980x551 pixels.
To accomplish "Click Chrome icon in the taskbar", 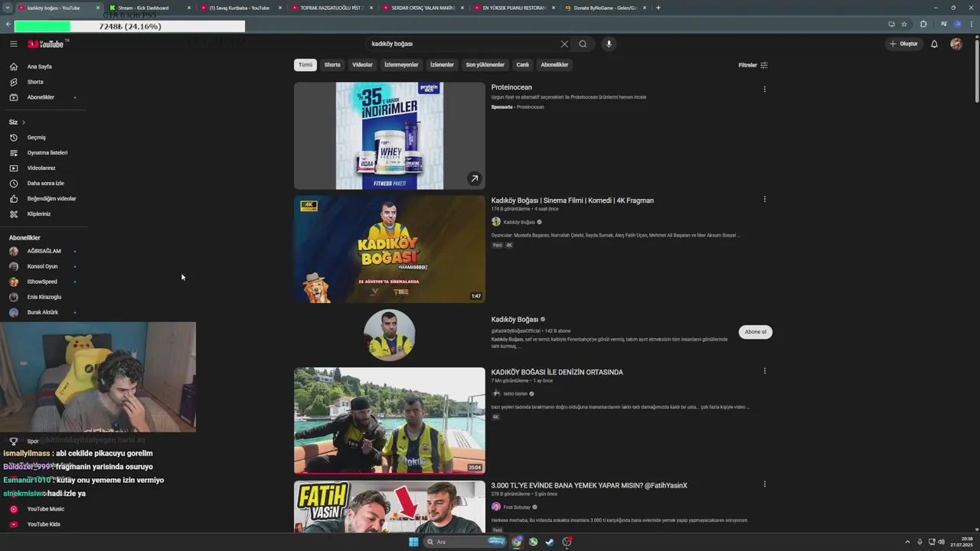I will pos(517,542).
